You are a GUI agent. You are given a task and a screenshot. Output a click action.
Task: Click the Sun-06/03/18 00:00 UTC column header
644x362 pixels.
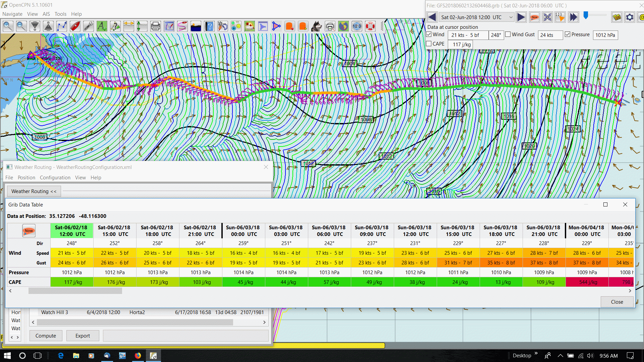click(244, 231)
